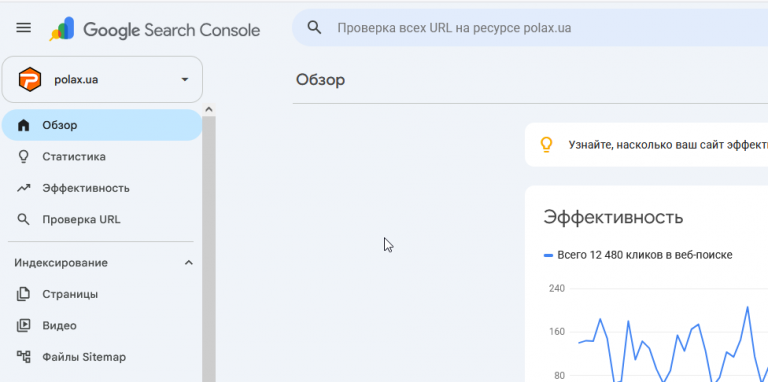Viewport: 768px width, 382px height.
Task: Click the magnifier icon in URL search bar
Action: click(314, 28)
